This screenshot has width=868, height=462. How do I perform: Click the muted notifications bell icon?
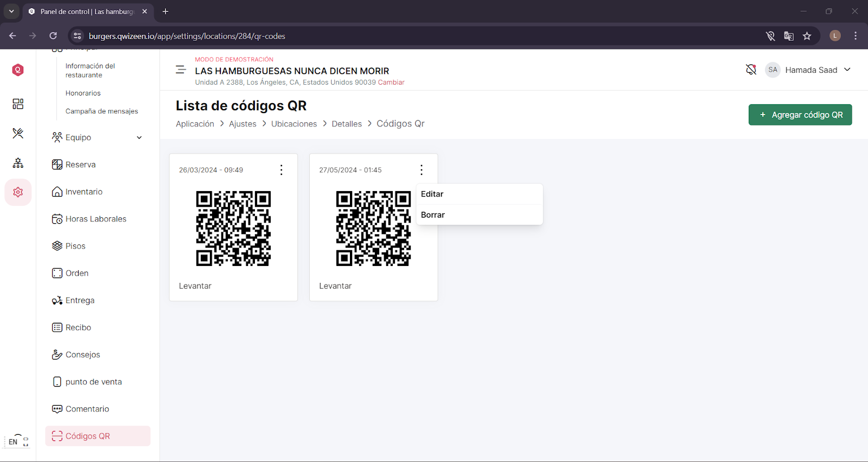751,69
